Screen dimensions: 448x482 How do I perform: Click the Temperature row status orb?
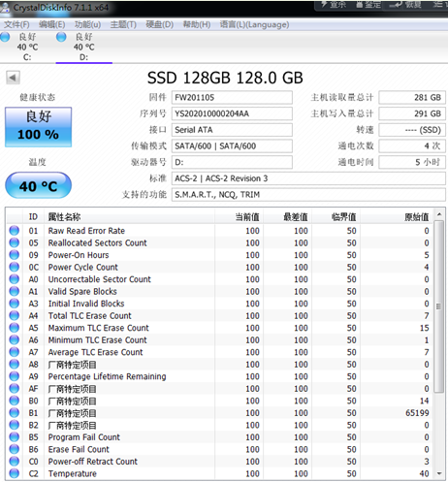pos(15,473)
